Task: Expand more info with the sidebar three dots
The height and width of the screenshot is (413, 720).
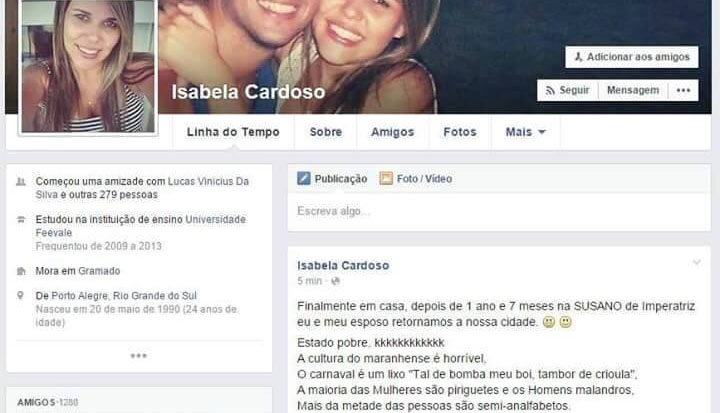Action: [139, 356]
